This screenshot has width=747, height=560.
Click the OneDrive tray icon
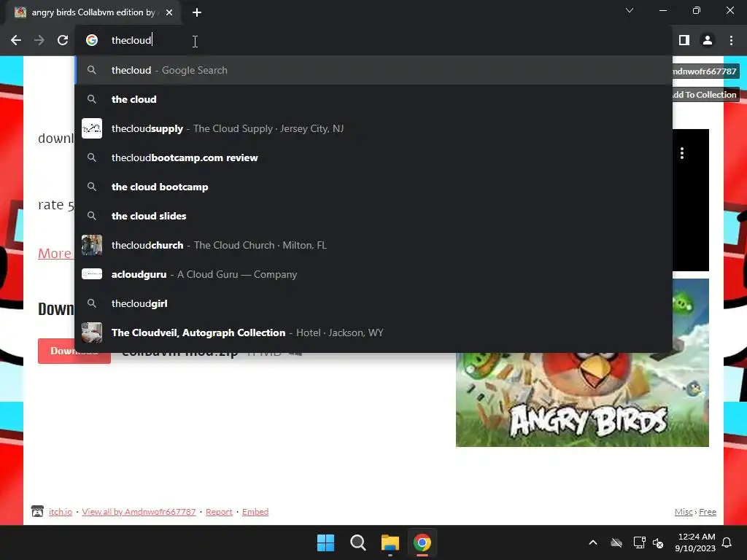[x=616, y=542]
